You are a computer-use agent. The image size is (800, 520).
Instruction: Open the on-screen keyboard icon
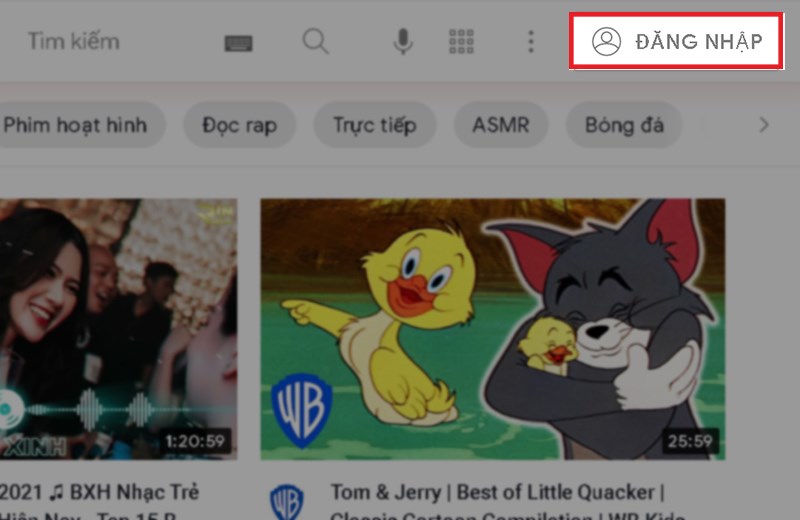click(238, 43)
